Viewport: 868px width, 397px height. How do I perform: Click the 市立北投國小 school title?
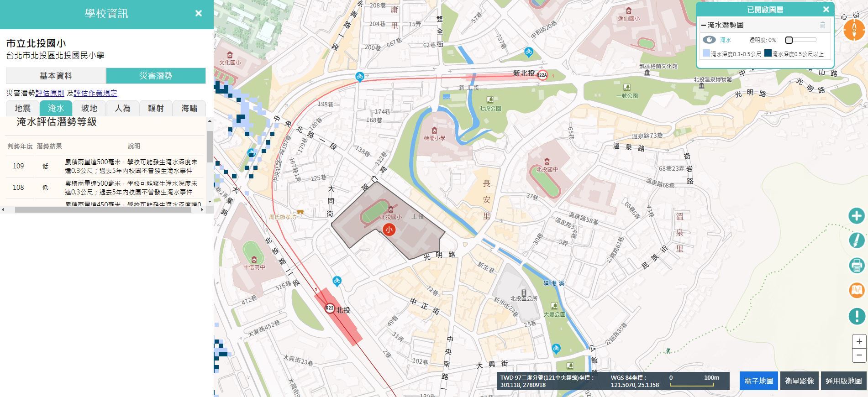pos(36,43)
